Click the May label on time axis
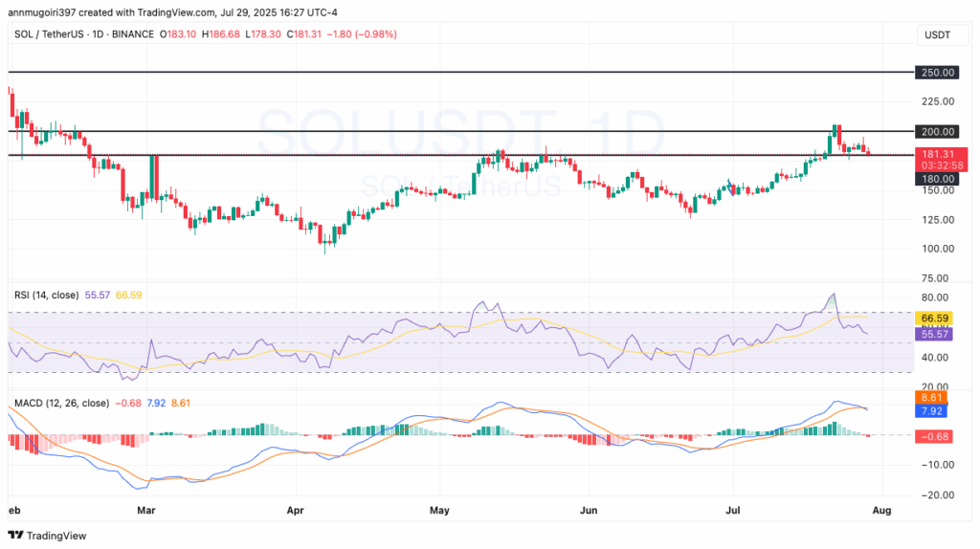The height and width of the screenshot is (549, 980). 439,511
